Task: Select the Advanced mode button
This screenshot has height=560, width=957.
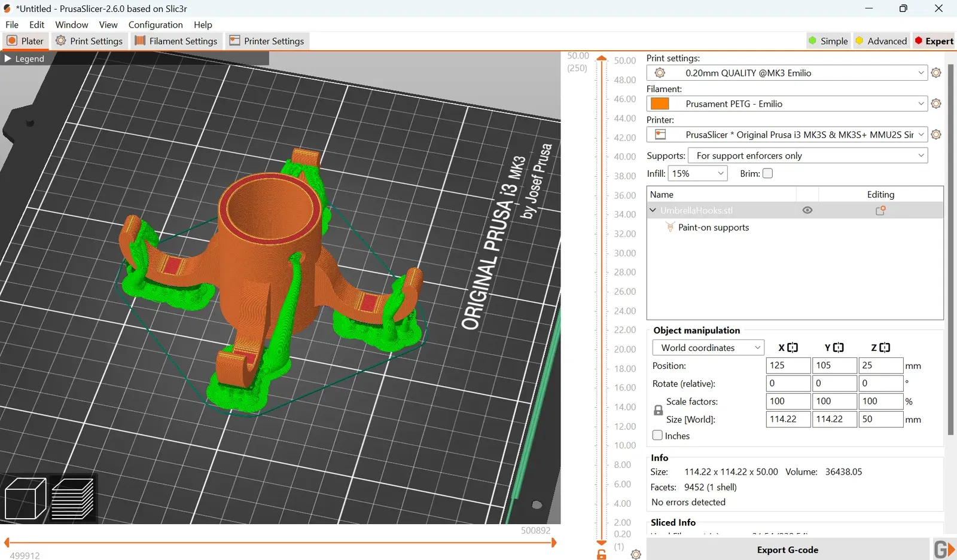Action: point(881,41)
